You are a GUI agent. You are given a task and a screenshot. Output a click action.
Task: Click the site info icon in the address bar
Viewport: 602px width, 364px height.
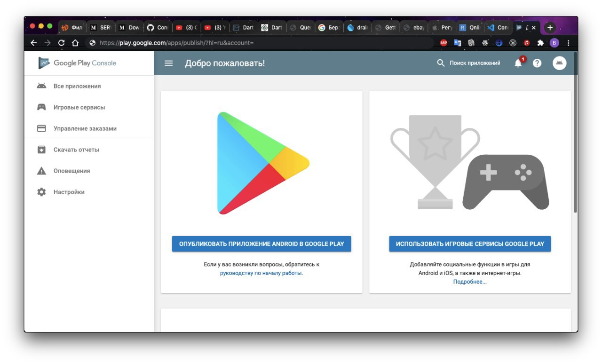coord(92,43)
